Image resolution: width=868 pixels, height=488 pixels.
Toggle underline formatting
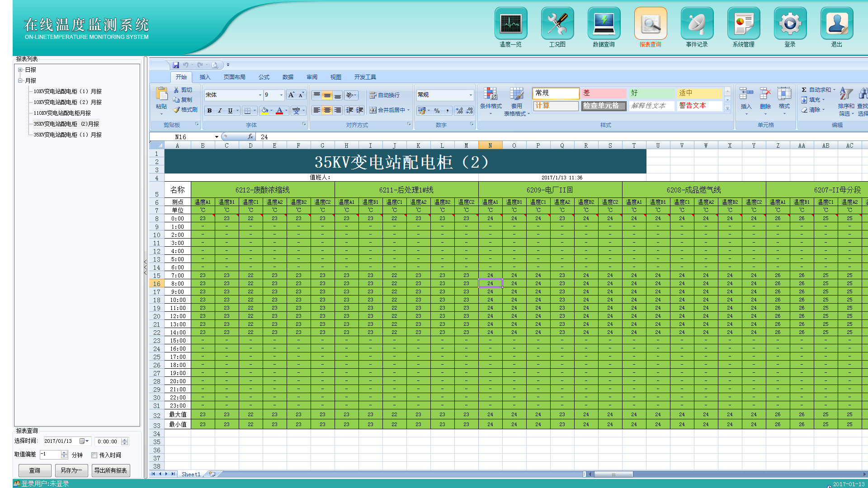point(230,110)
